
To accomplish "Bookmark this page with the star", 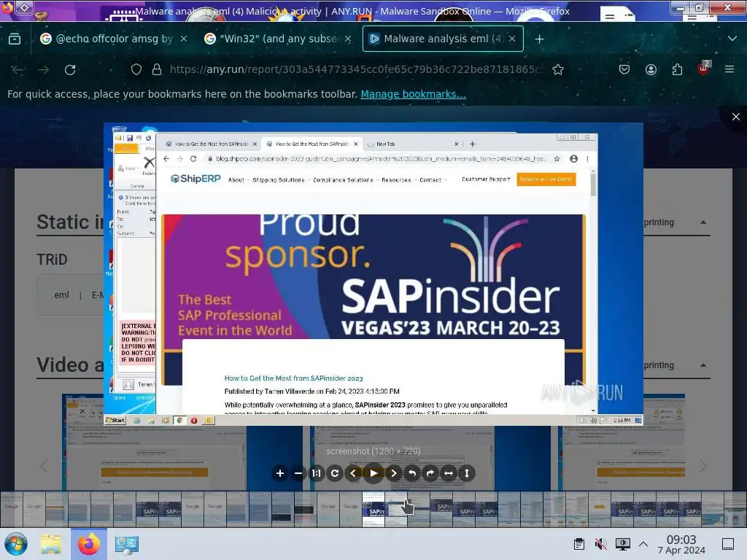I will [x=558, y=69].
